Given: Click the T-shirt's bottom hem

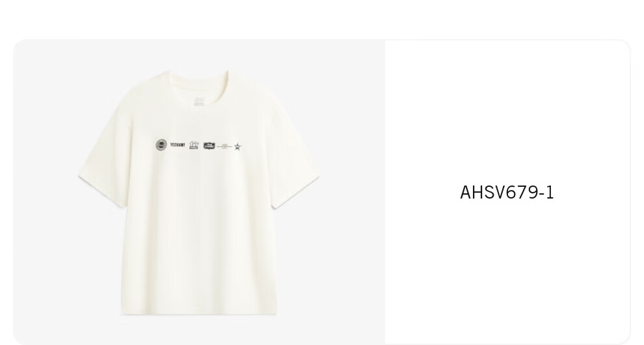Looking at the screenshot, I should [x=199, y=312].
